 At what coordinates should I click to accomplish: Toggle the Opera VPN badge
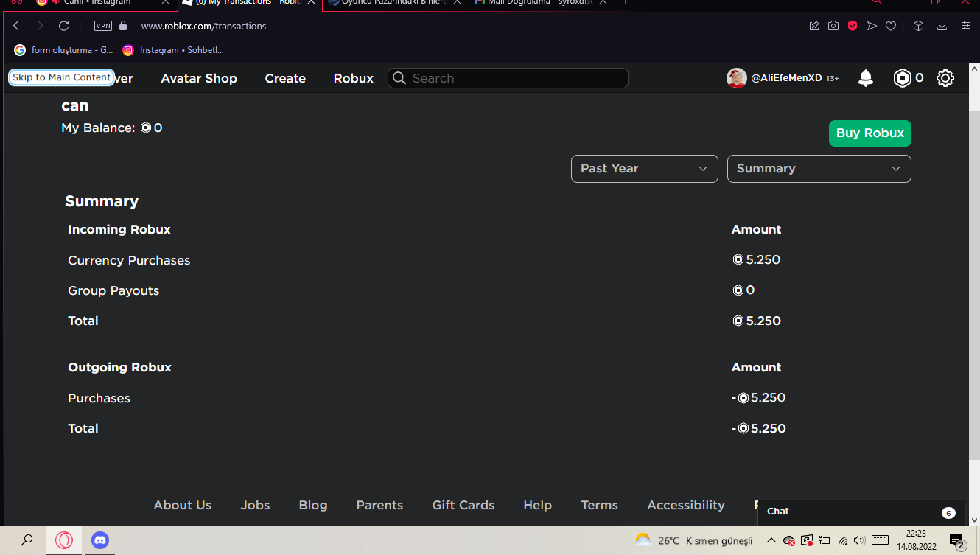(x=103, y=26)
